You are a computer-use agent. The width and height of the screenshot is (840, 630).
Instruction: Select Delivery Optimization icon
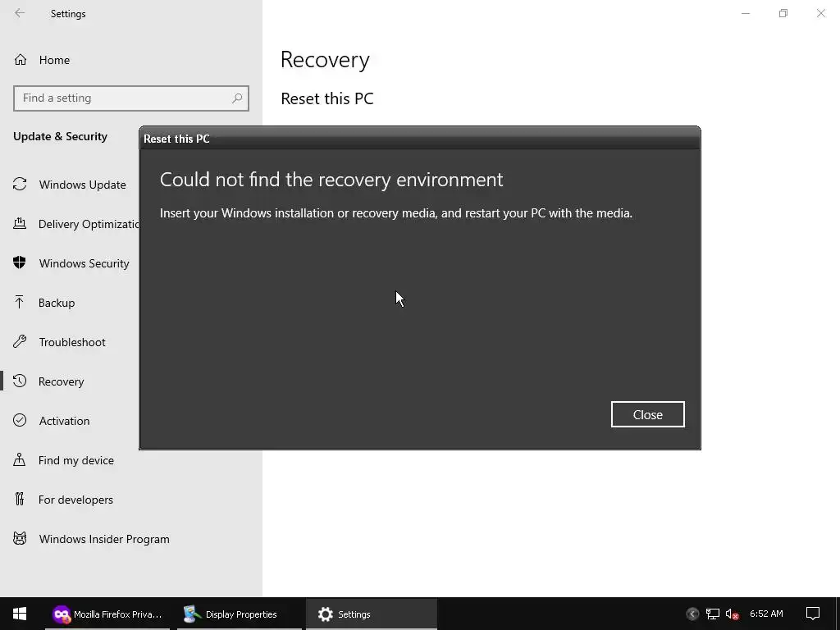pos(20,223)
